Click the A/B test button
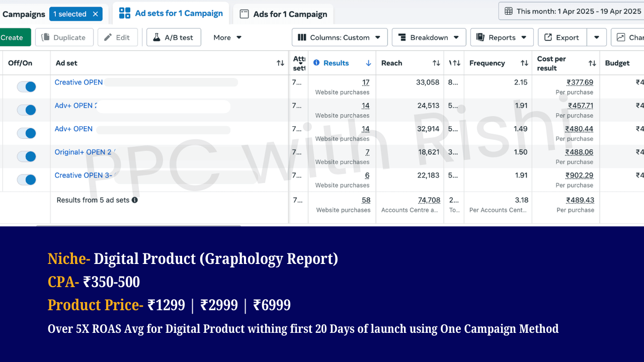This screenshot has height=362, width=644. tap(174, 37)
